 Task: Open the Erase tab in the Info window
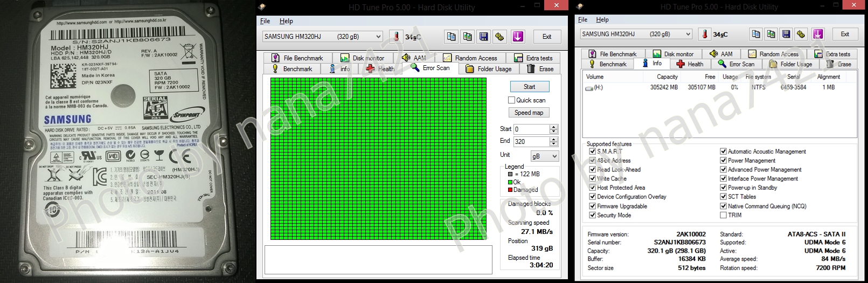coord(839,64)
